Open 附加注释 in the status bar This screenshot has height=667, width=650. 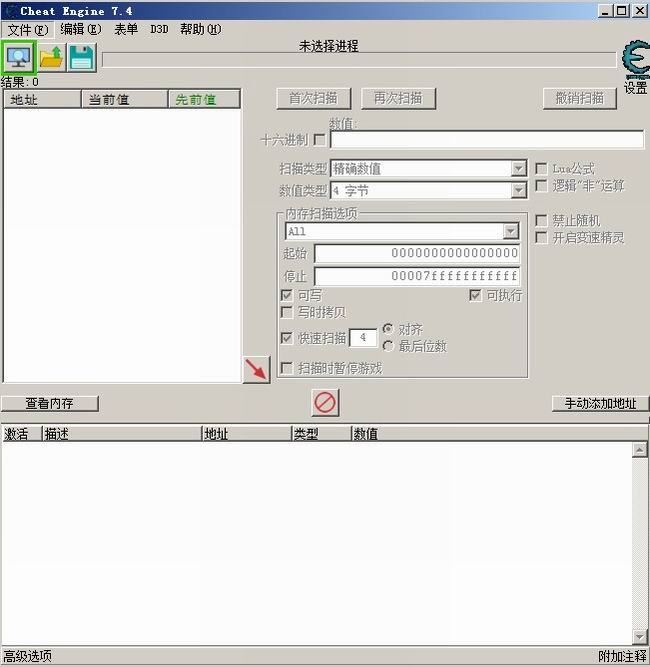[622, 656]
